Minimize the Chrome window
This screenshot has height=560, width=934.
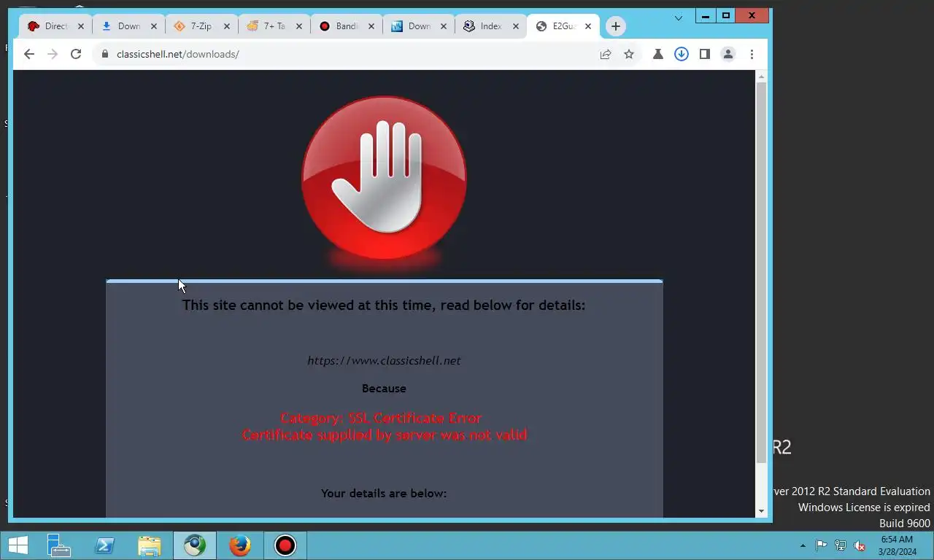tap(706, 15)
